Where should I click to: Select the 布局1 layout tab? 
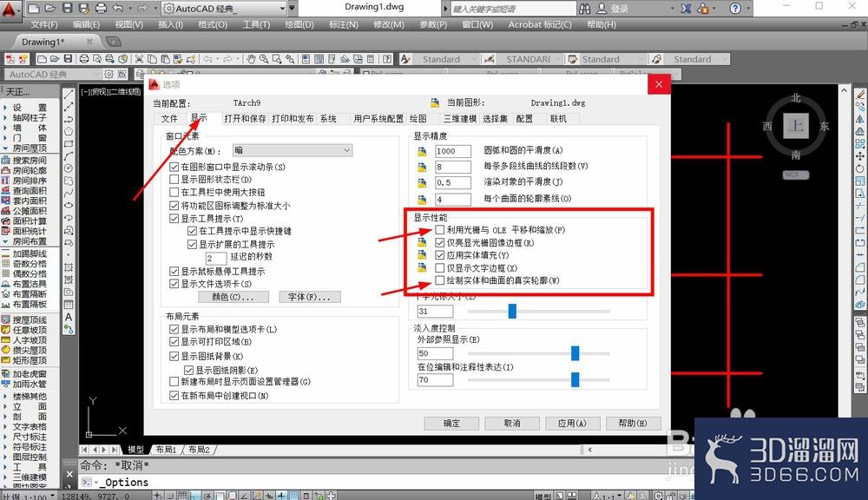pyautogui.click(x=165, y=450)
